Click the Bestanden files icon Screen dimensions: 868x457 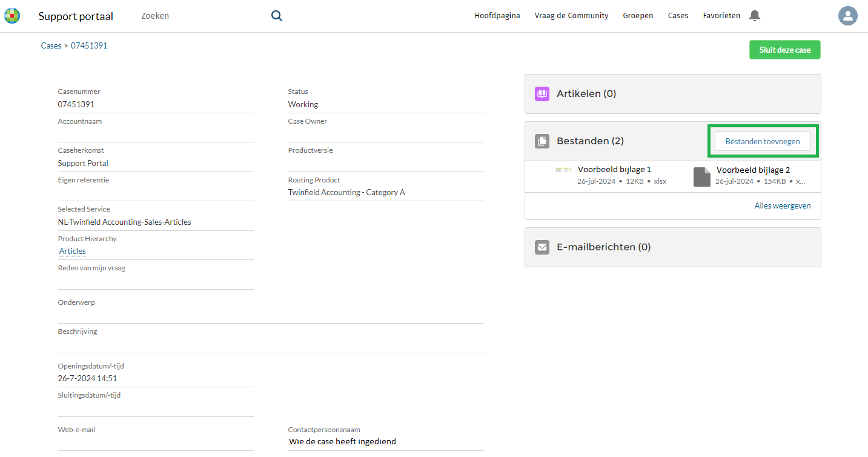[542, 141]
